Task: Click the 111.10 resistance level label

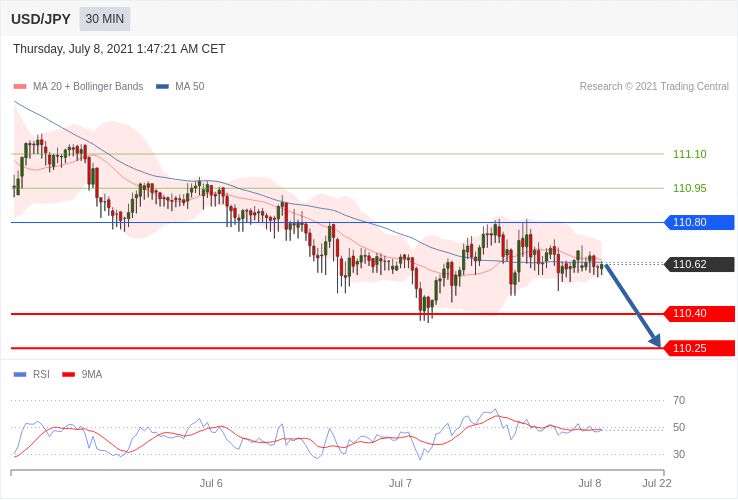Action: [690, 154]
